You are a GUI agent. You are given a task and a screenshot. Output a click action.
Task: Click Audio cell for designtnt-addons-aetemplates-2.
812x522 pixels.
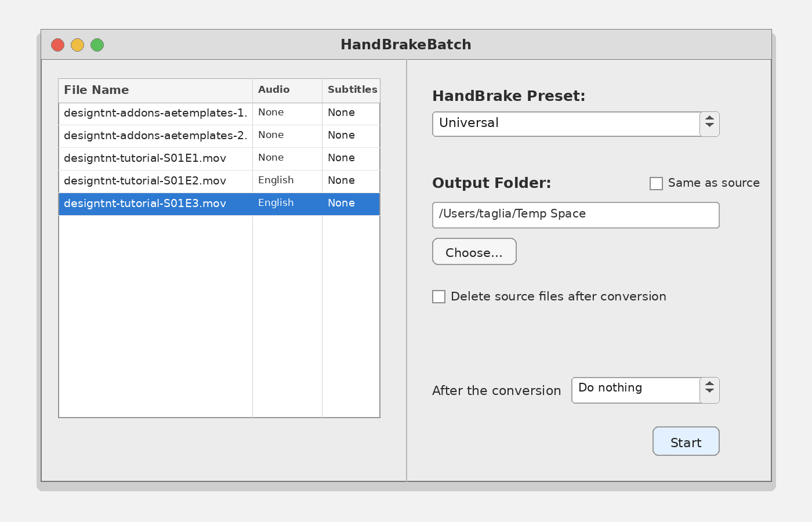[x=287, y=136]
